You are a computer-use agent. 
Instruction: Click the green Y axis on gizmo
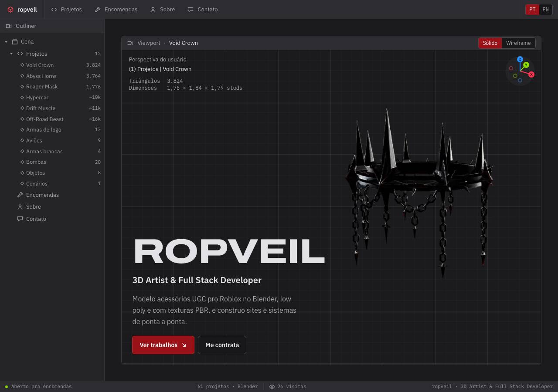point(526,65)
